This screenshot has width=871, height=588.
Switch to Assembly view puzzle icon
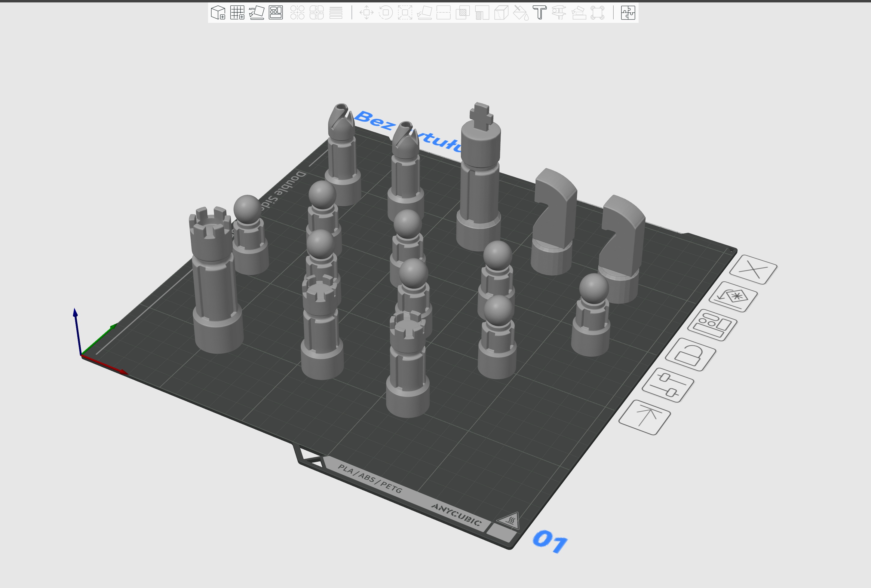(x=628, y=12)
